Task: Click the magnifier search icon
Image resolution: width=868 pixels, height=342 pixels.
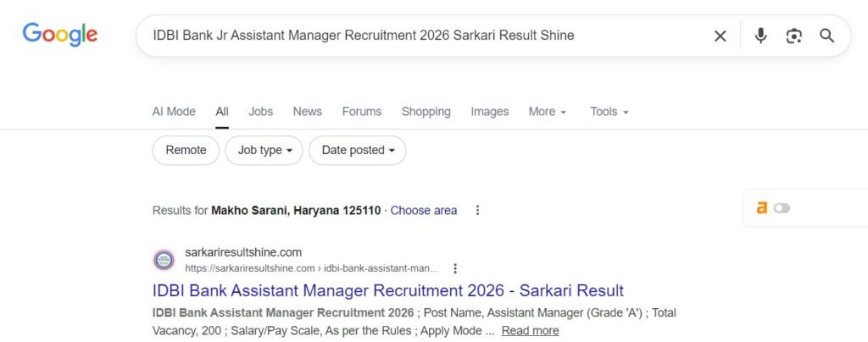Action: (826, 36)
